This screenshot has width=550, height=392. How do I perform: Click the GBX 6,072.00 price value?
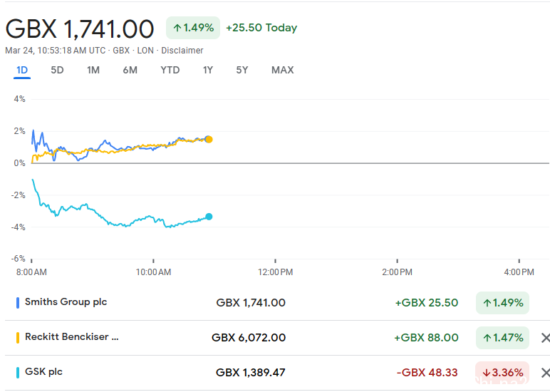click(249, 338)
